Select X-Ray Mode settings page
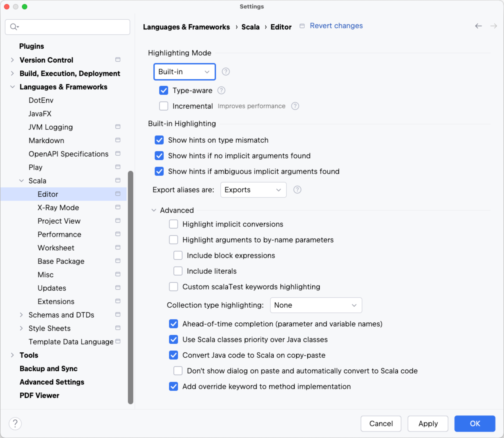The width and height of the screenshot is (504, 438). 58,207
